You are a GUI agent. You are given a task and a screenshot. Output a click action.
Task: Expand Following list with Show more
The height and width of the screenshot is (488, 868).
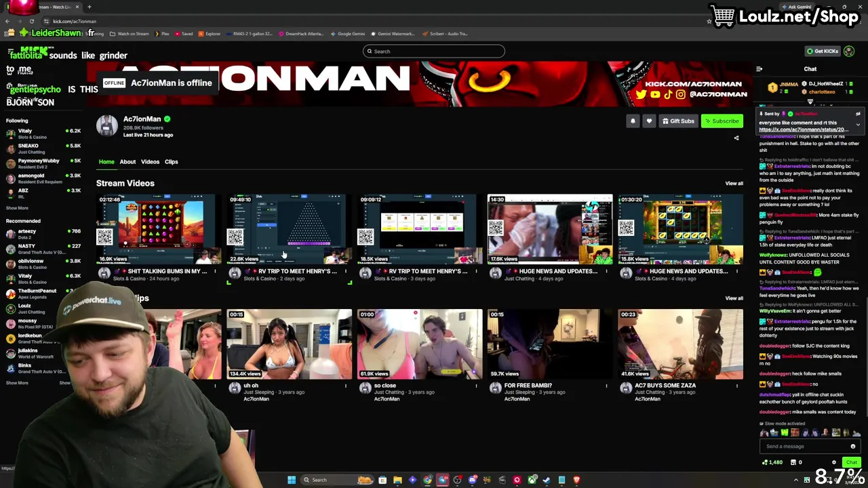(17, 208)
